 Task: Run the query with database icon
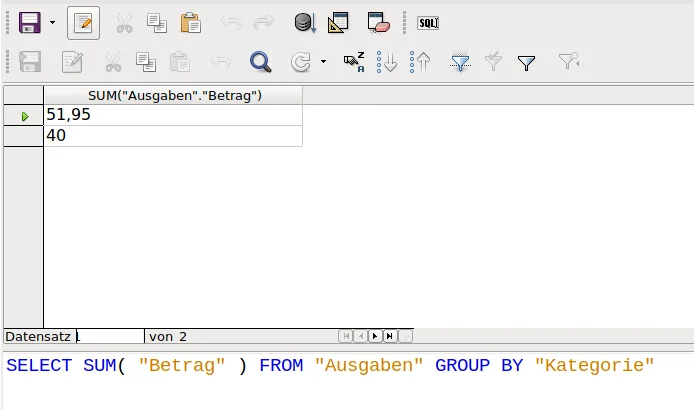(305, 23)
